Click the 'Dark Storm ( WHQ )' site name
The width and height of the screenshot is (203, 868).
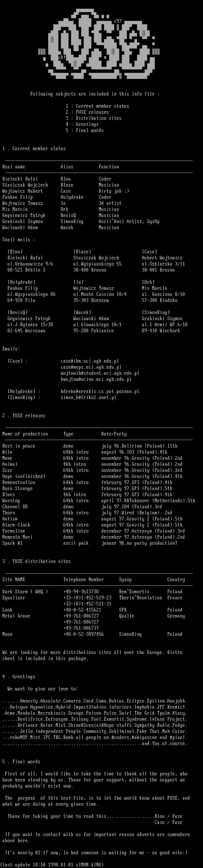pos(25,592)
